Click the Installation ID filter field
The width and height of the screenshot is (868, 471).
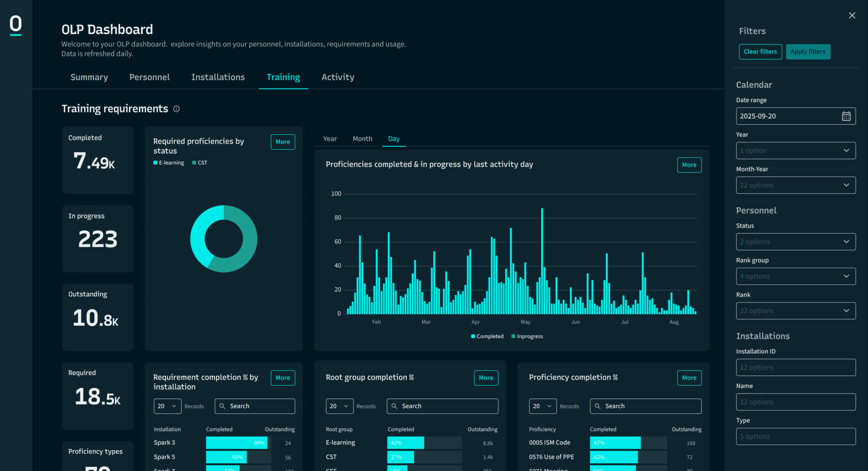click(795, 367)
